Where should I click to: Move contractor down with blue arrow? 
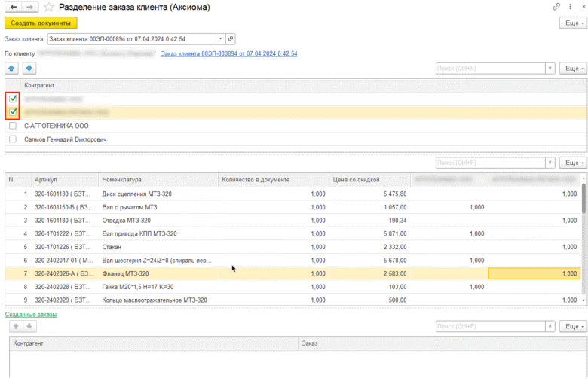[29, 69]
